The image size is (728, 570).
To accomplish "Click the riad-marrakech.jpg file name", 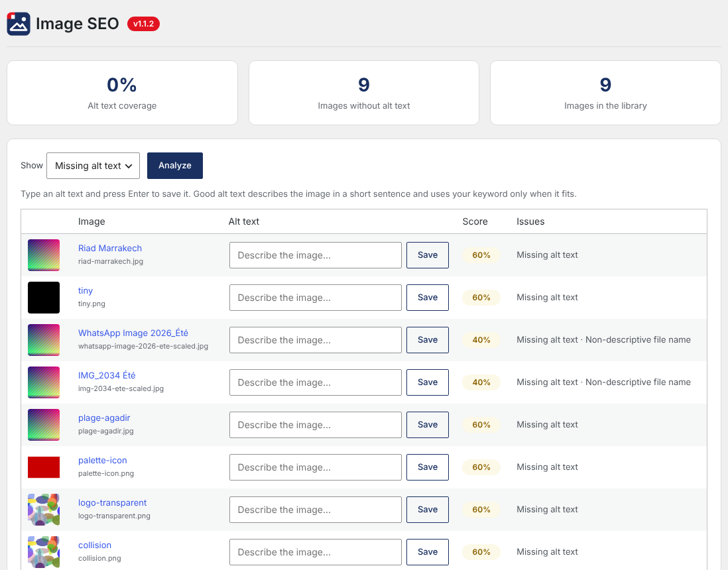I will coord(111,261).
